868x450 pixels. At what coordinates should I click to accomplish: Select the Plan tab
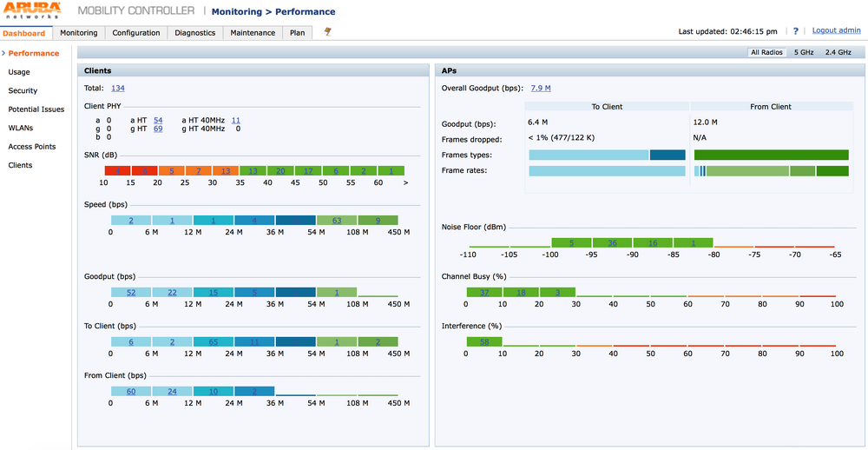pyautogui.click(x=297, y=33)
